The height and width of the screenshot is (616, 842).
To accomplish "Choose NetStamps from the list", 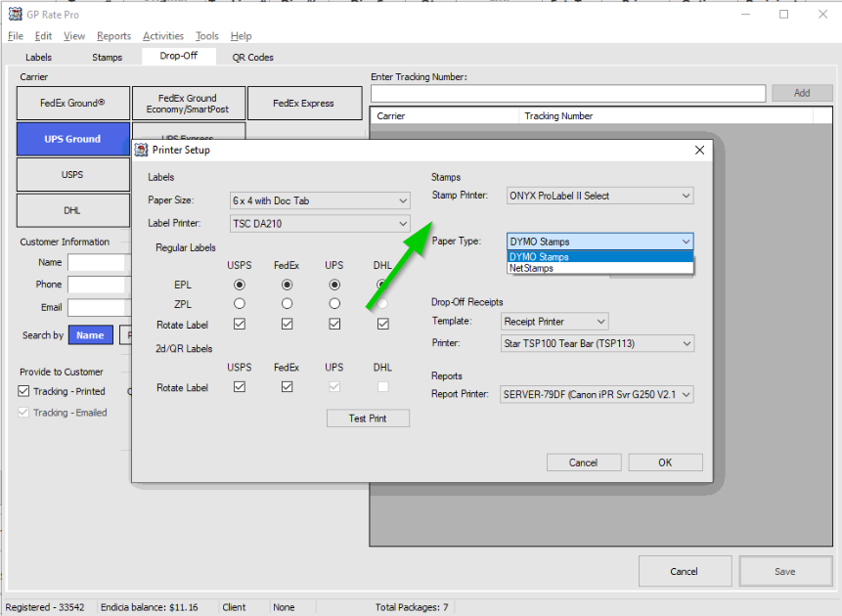I will point(599,268).
